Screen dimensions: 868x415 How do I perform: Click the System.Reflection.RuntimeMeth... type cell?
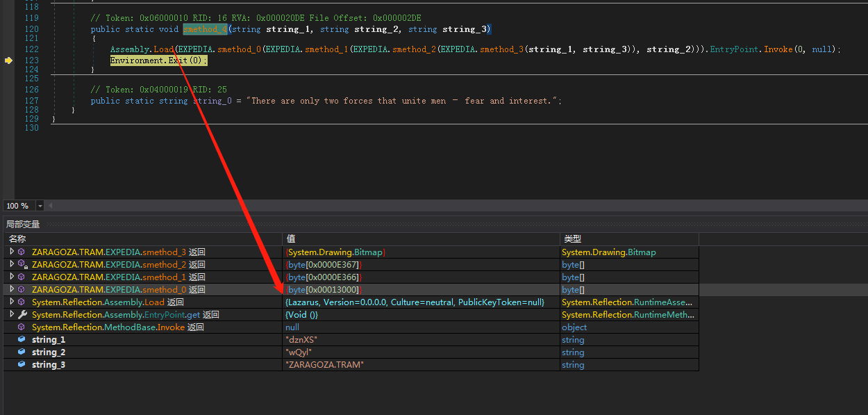click(629, 315)
